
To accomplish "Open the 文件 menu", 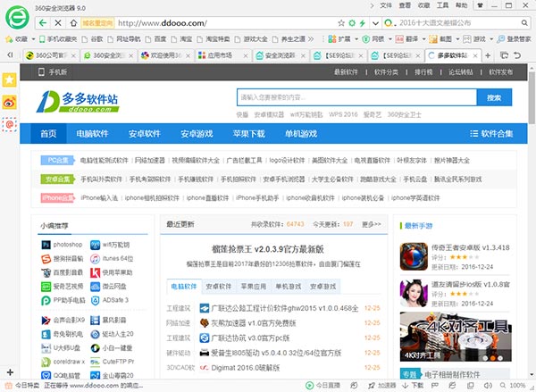I will click(x=386, y=5).
